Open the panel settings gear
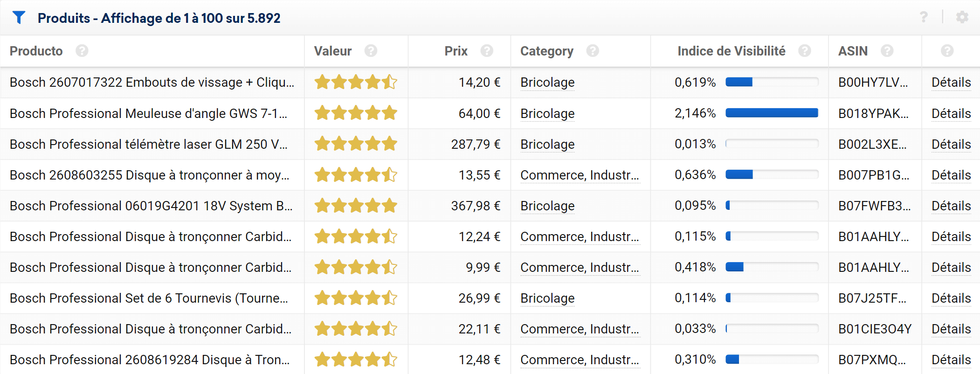 tap(962, 17)
